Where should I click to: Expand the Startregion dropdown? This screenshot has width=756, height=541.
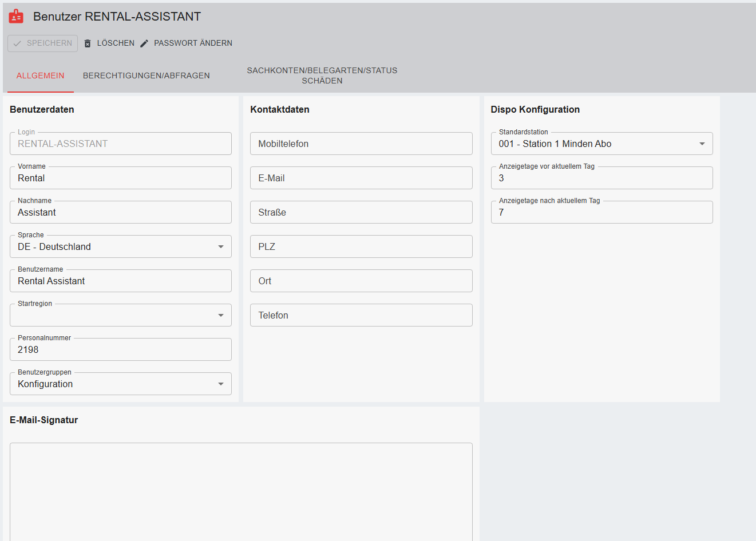[x=220, y=315]
